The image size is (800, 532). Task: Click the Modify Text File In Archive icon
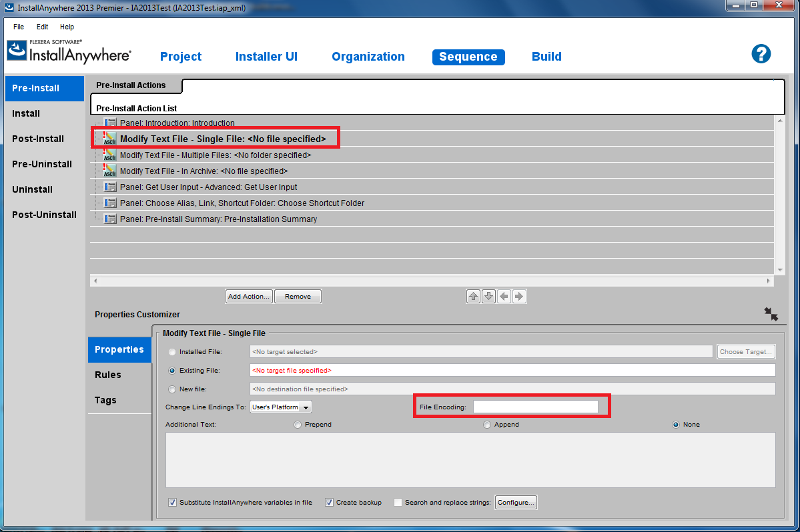coord(109,171)
